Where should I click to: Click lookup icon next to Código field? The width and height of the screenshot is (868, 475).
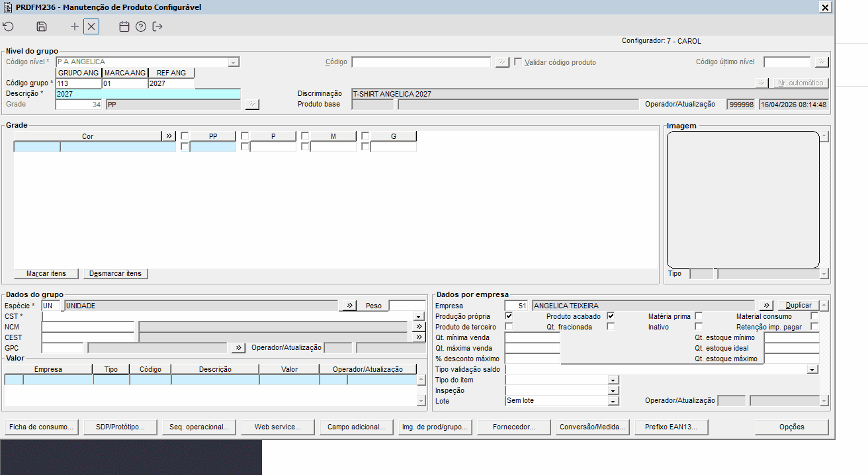point(503,62)
